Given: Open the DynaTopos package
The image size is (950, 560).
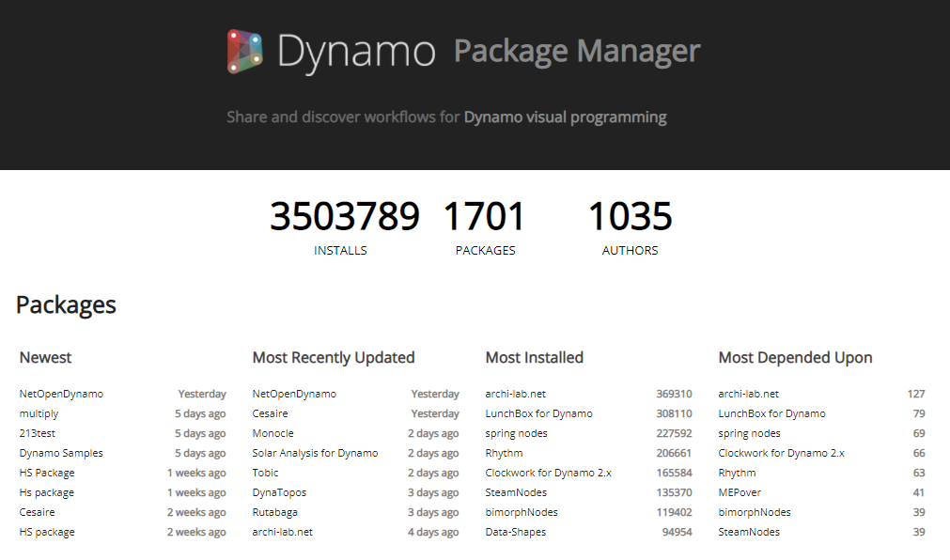Looking at the screenshot, I should click(x=279, y=492).
